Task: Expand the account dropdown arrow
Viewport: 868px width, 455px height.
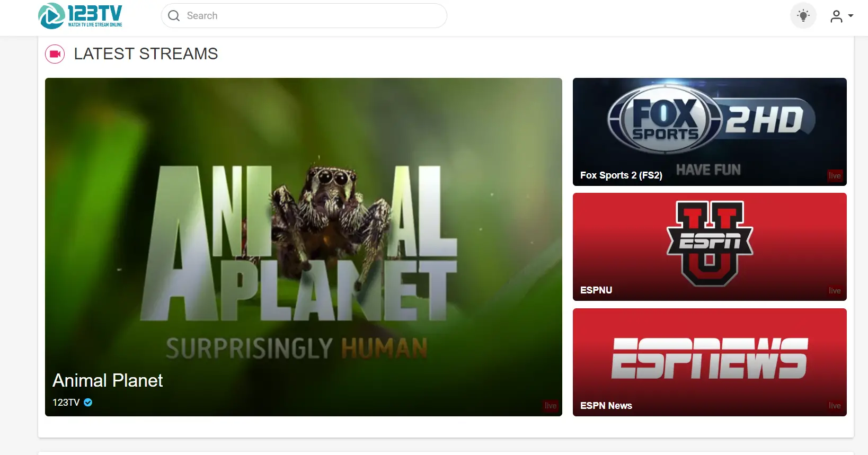Action: tap(851, 16)
